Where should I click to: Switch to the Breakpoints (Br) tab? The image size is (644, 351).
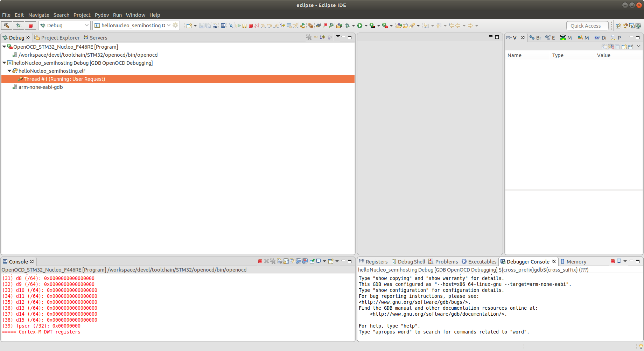535,37
